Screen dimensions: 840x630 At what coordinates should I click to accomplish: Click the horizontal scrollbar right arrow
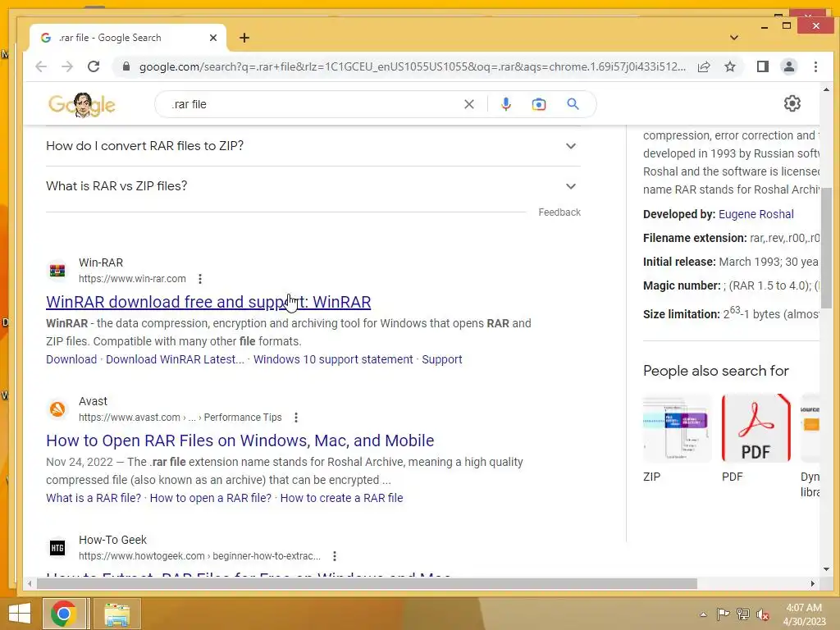coord(813,583)
